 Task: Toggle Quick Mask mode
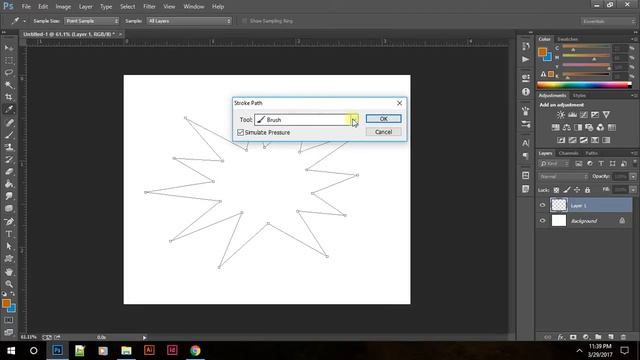tap(9, 320)
